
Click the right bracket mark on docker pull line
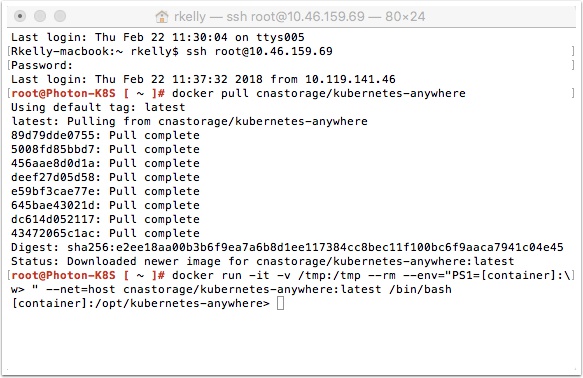(x=573, y=93)
